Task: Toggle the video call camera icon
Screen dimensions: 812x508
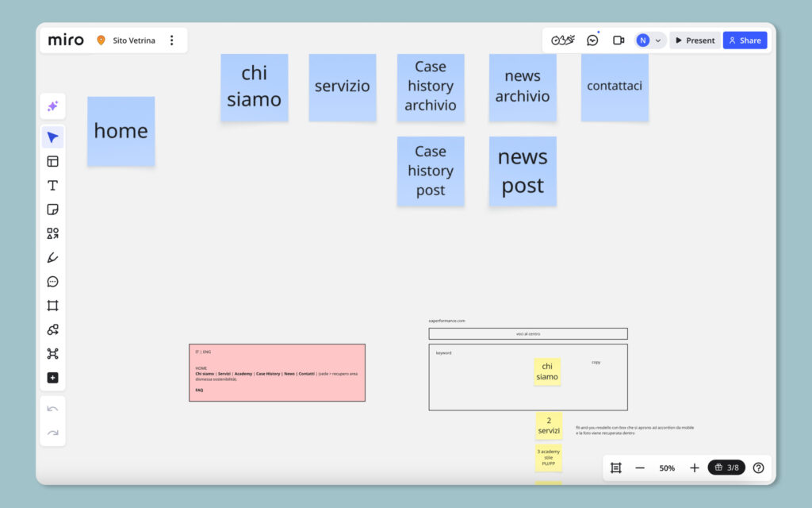Action: click(619, 40)
